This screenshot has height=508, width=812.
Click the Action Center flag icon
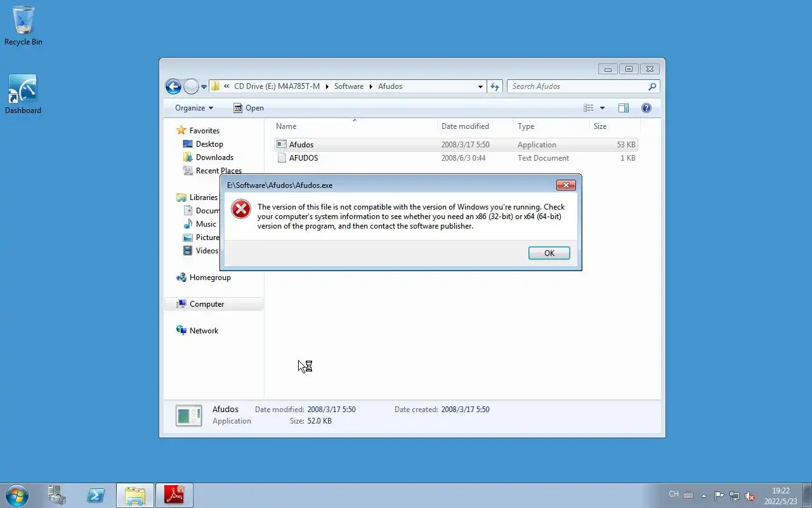click(x=719, y=496)
